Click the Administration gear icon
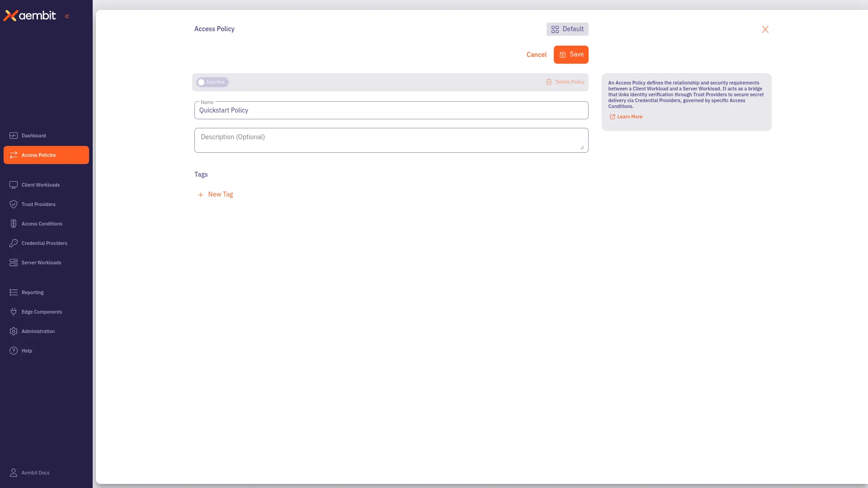868x488 pixels. click(14, 331)
